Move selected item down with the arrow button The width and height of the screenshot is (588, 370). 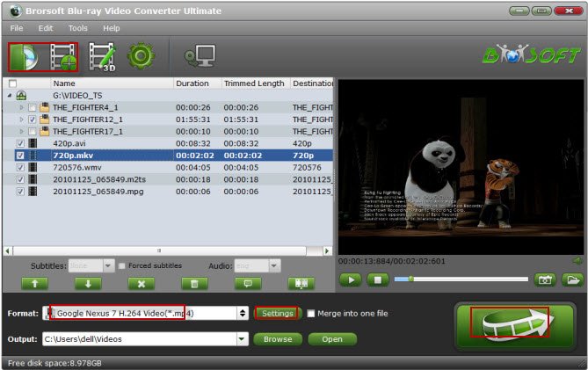pyautogui.click(x=88, y=284)
